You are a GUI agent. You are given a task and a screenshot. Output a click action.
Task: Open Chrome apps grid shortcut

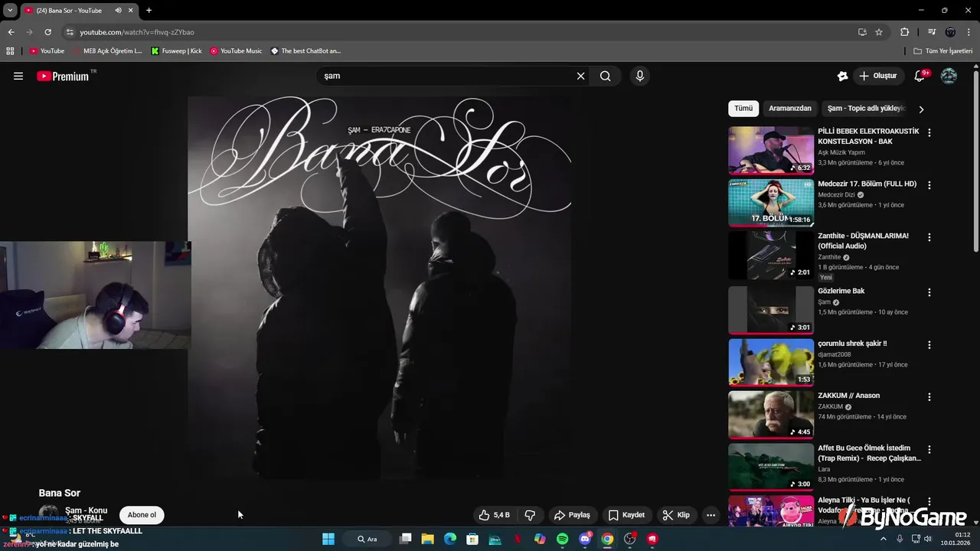tap(10, 51)
